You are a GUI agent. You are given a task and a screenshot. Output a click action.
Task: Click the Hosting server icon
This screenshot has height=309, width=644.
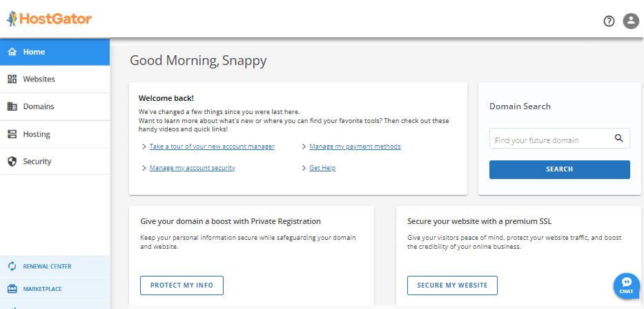[x=12, y=134]
